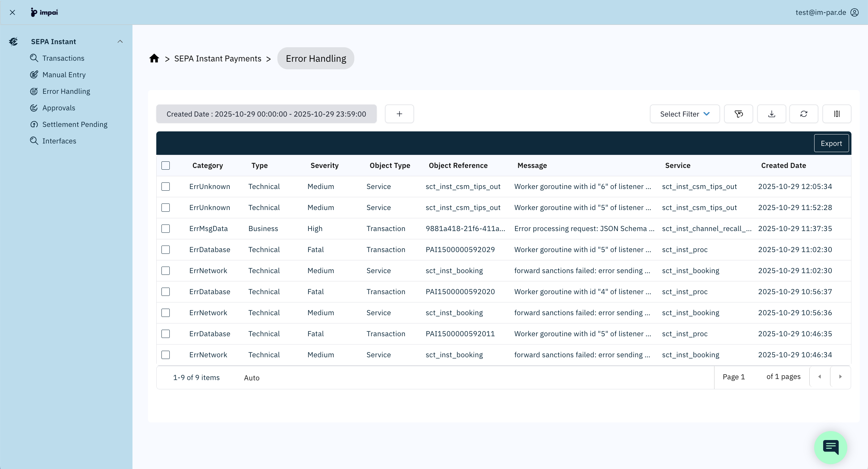Open the Auto page size dropdown
This screenshot has width=868, height=469.
tap(251, 378)
